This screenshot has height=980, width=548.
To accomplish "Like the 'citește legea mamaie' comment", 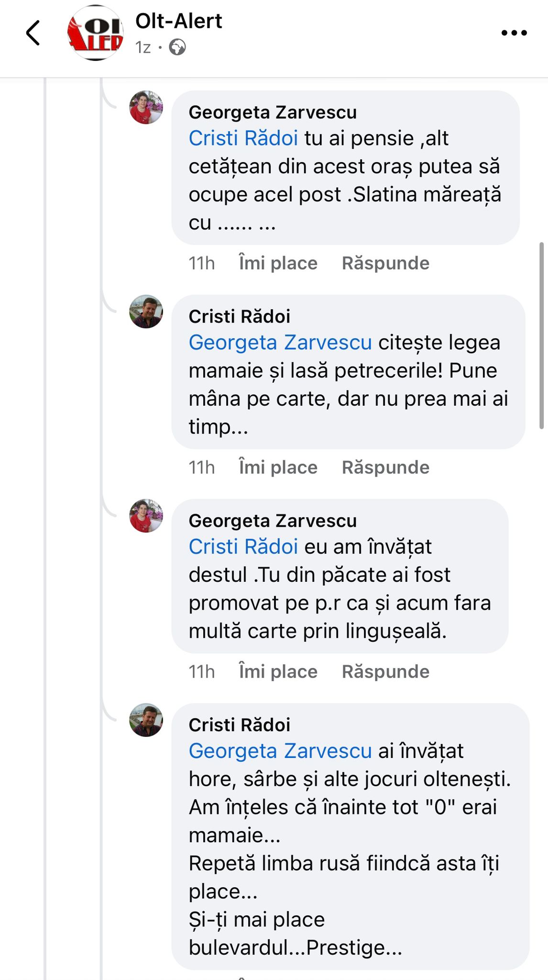I will [x=278, y=468].
